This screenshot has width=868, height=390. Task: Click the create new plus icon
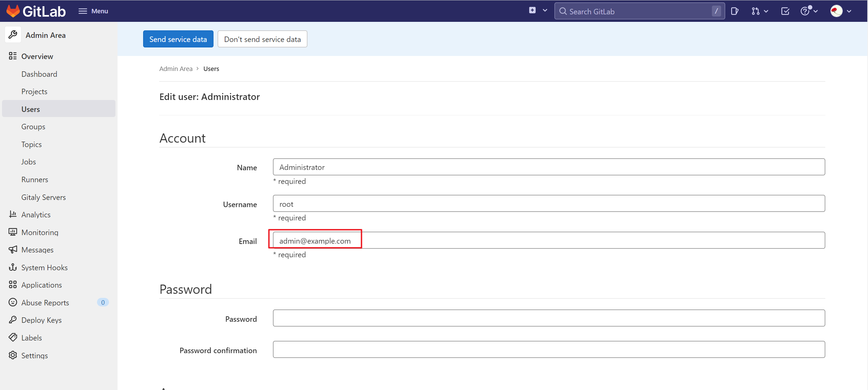(x=532, y=10)
